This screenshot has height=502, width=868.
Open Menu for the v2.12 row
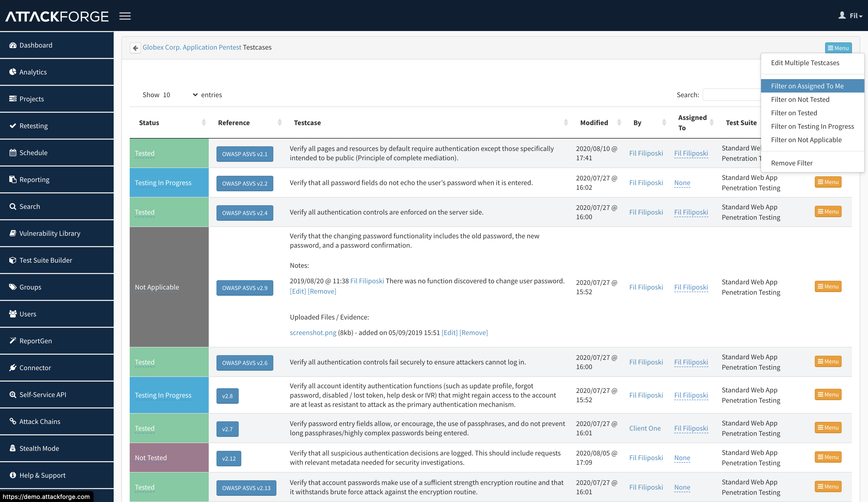[x=828, y=457]
